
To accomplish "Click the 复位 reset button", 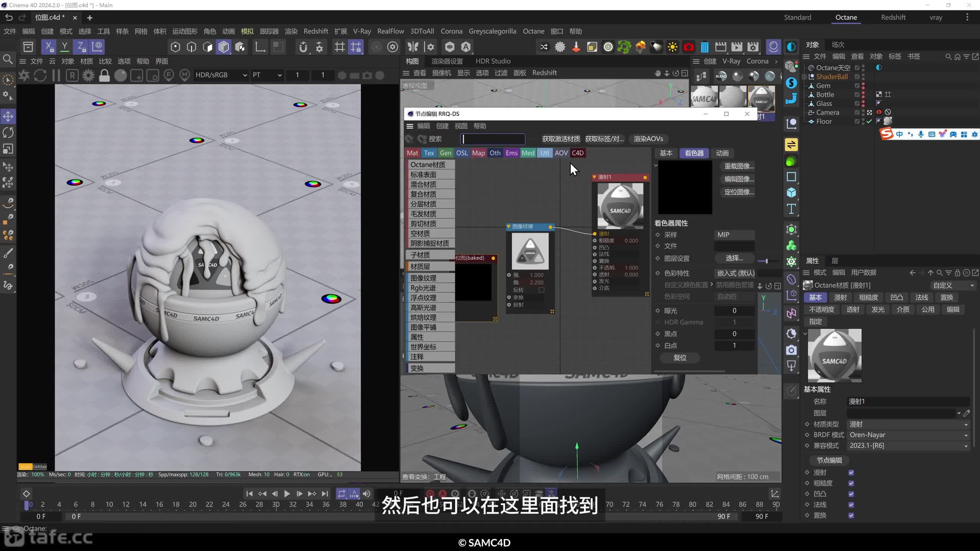I will [680, 357].
